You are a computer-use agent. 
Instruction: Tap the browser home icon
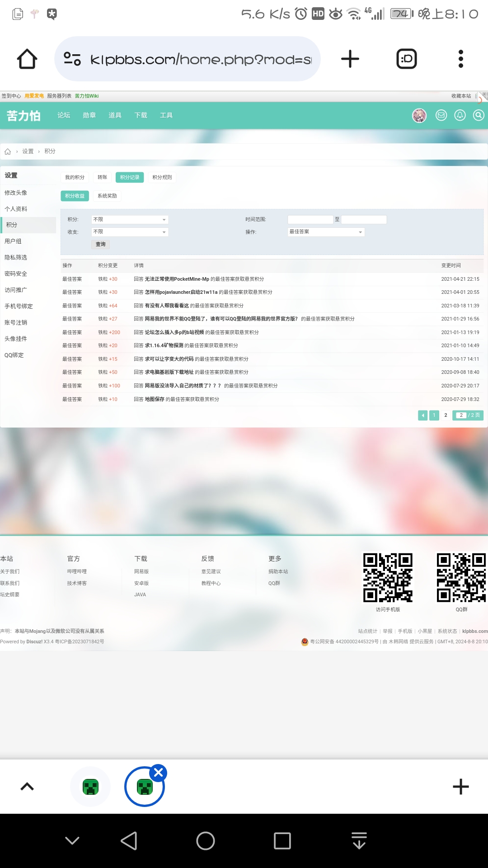pos(27,59)
